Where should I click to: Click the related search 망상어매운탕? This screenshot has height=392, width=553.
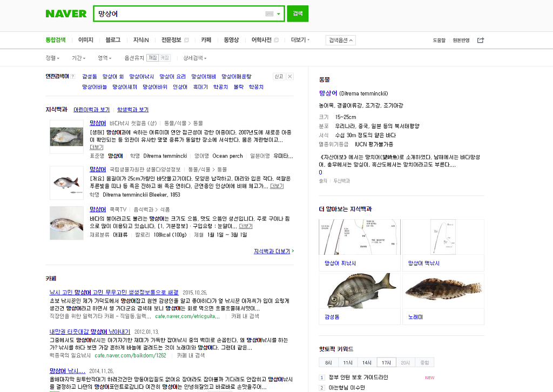click(237, 77)
